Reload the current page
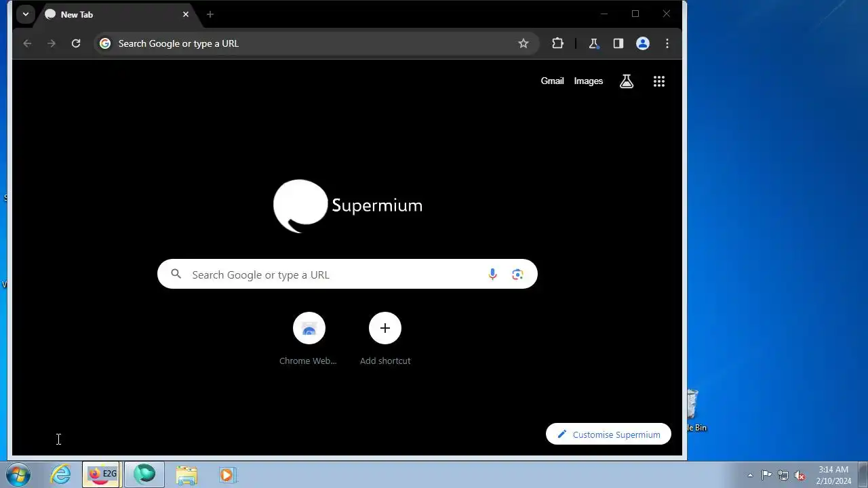Viewport: 868px width, 488px height. coord(76,43)
